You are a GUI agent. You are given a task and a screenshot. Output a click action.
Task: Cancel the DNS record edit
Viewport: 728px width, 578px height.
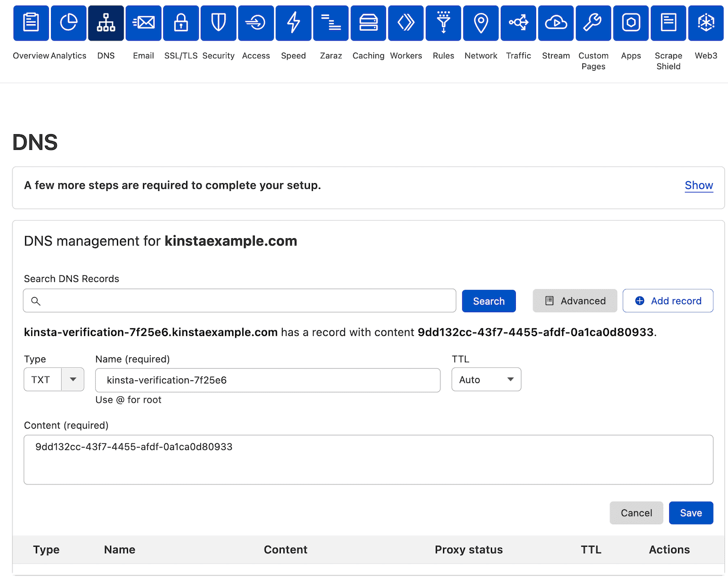point(636,512)
